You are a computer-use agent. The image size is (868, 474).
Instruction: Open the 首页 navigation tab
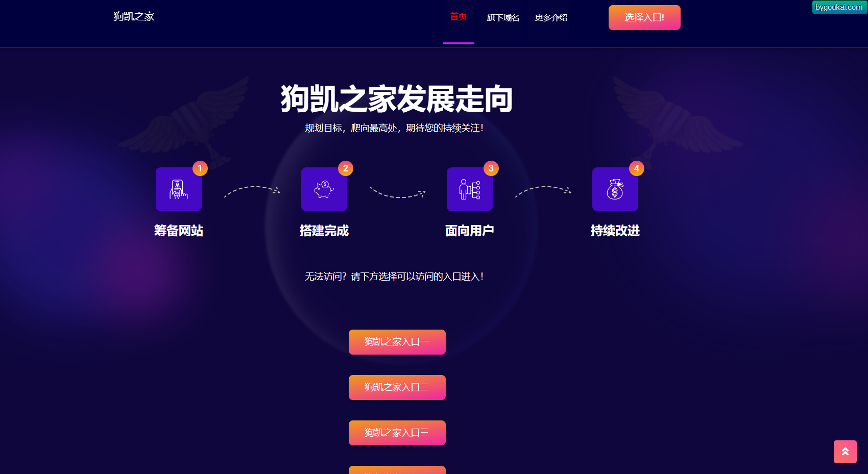coord(459,17)
